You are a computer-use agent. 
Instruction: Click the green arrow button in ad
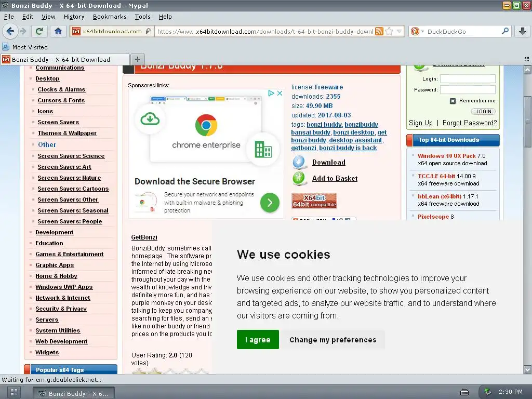click(x=270, y=203)
